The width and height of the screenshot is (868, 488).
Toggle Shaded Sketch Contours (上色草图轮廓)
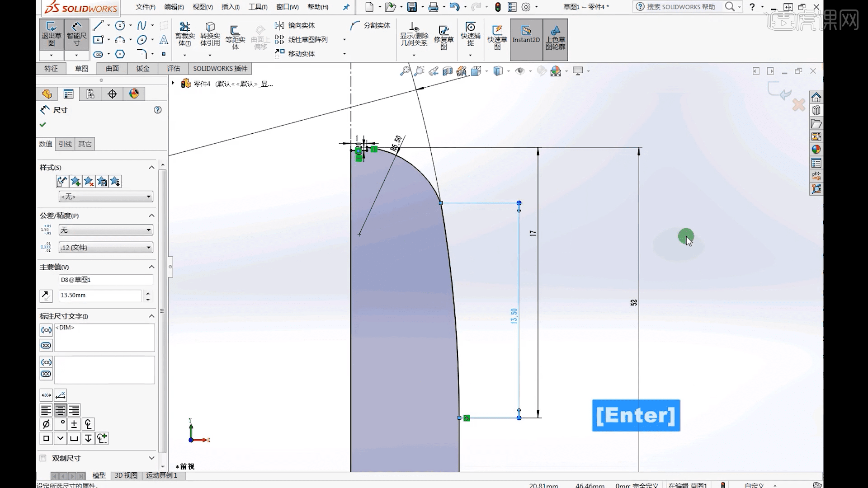pos(555,39)
